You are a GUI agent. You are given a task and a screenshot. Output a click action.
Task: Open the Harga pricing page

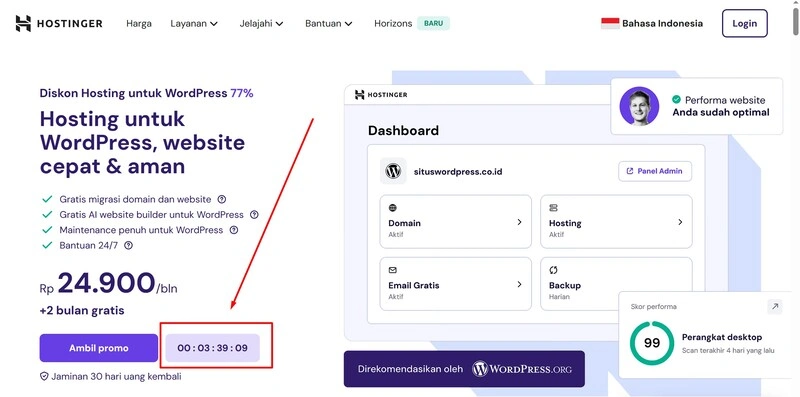coord(139,23)
